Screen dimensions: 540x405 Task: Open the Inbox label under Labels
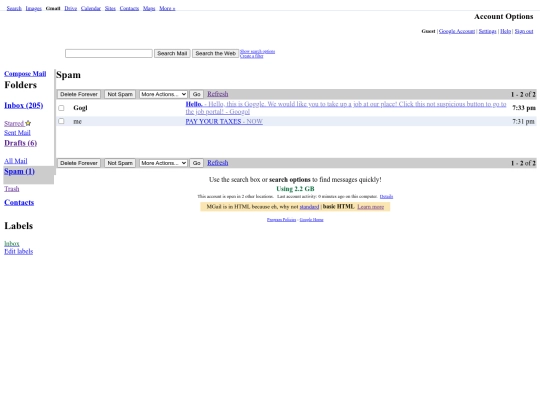pos(12,243)
